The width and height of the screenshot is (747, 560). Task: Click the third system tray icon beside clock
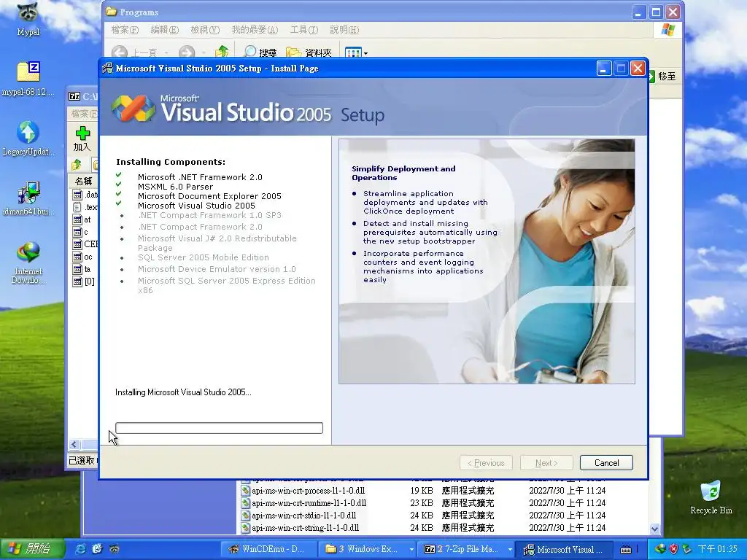686,549
